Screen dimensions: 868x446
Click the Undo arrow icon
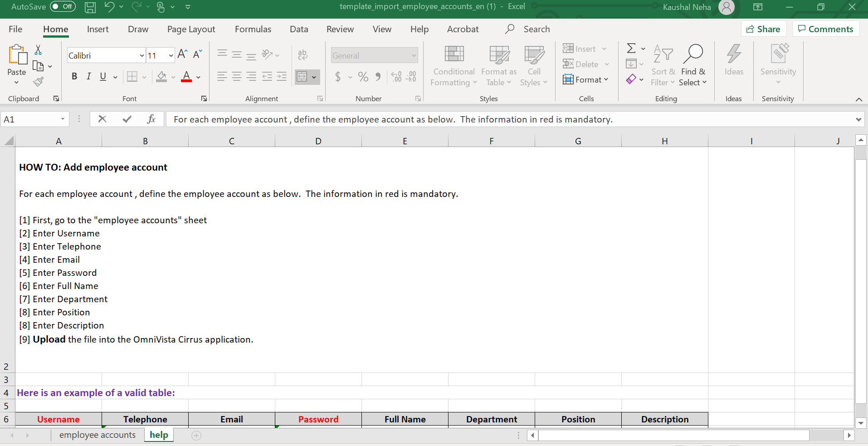(x=109, y=6)
